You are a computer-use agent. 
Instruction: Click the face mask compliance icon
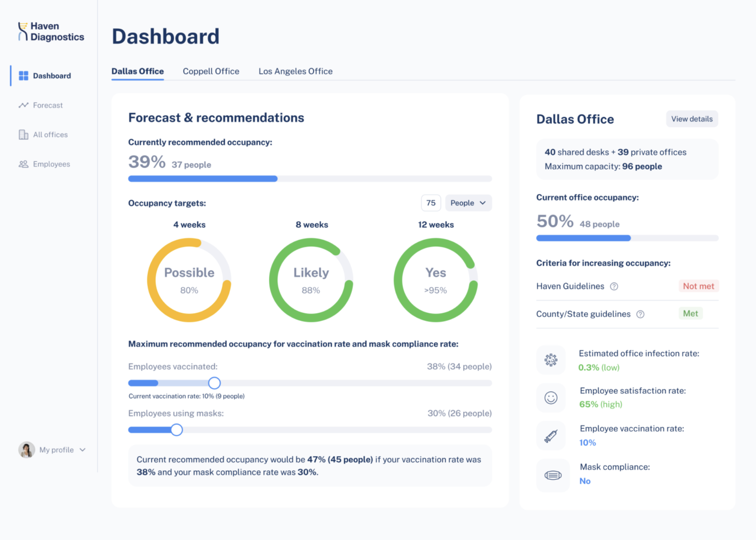point(553,475)
